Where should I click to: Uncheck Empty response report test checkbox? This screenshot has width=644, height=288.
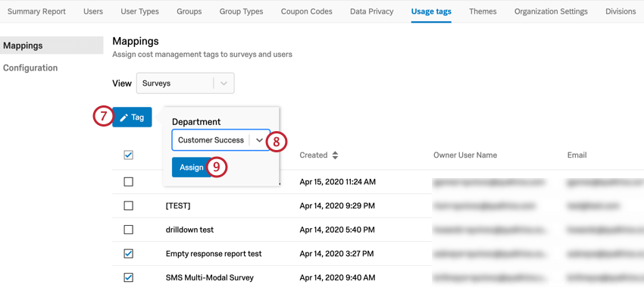point(129,254)
